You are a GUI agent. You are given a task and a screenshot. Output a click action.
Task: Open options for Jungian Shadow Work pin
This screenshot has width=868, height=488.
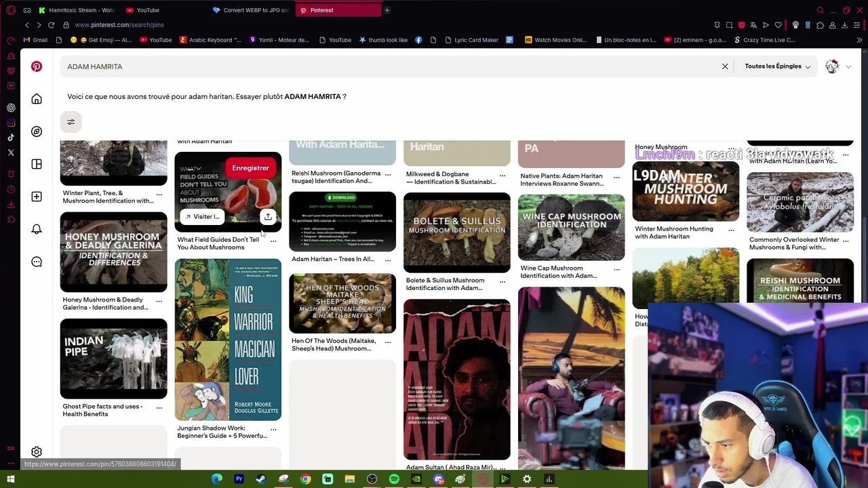click(273, 429)
